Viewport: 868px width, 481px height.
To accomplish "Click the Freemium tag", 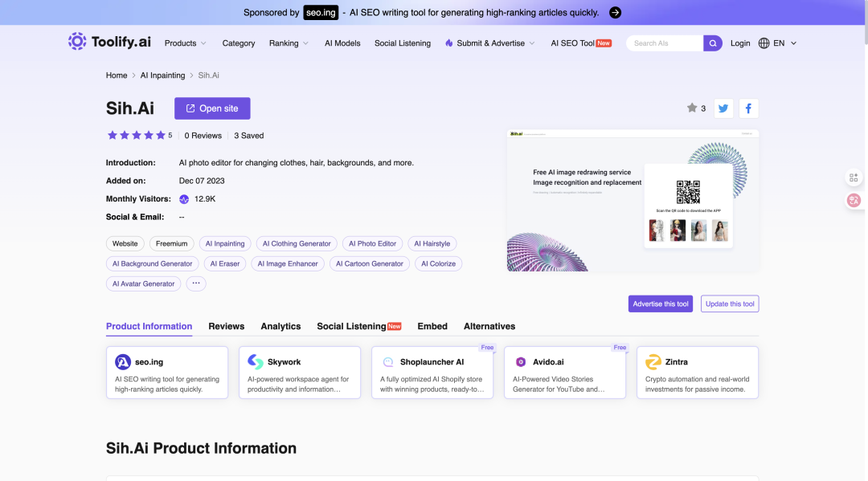I will click(x=172, y=243).
